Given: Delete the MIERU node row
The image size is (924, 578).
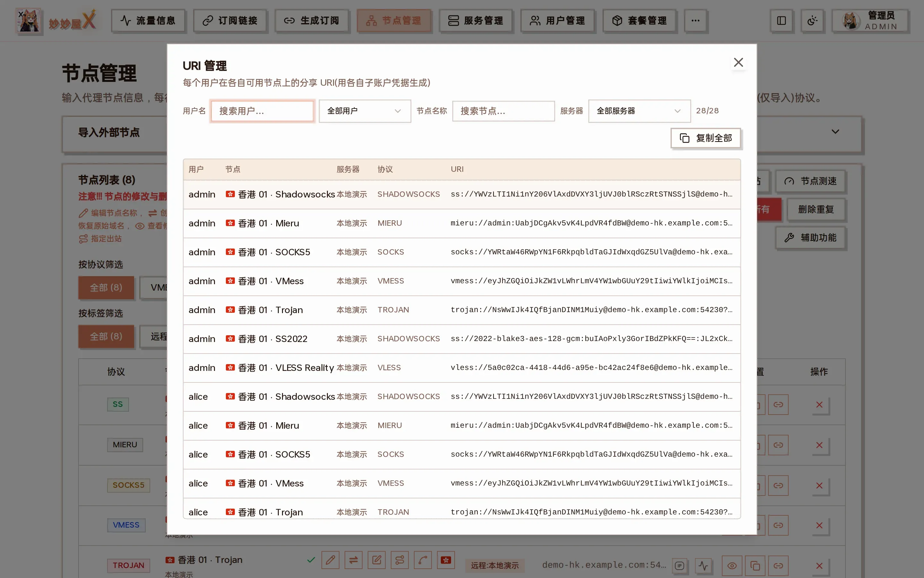Looking at the screenshot, I should point(819,445).
